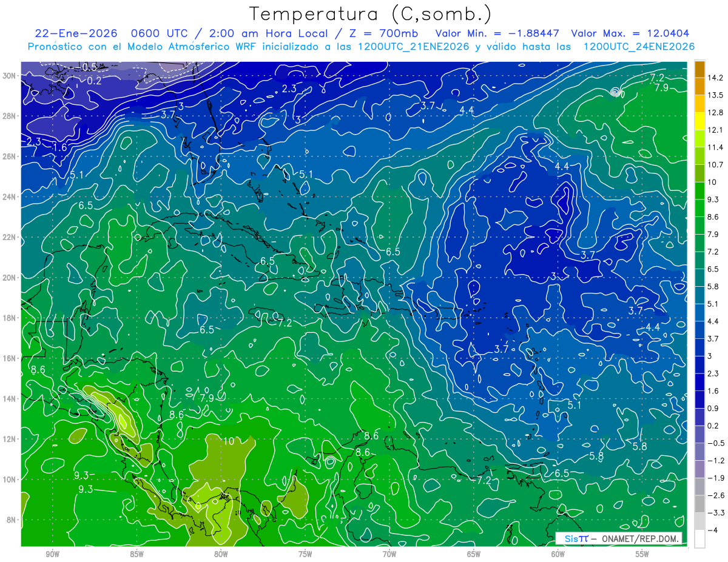Click the "60W" longitude axis label

pos(558,554)
